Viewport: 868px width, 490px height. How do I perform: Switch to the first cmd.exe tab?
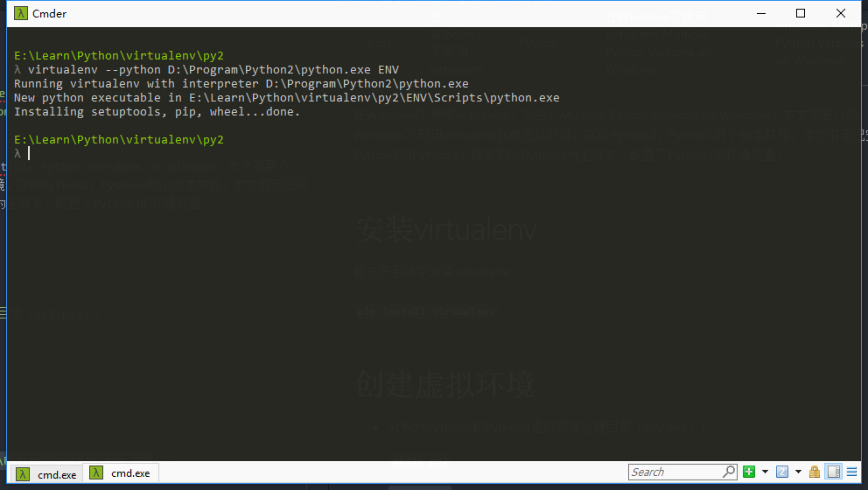(x=47, y=474)
